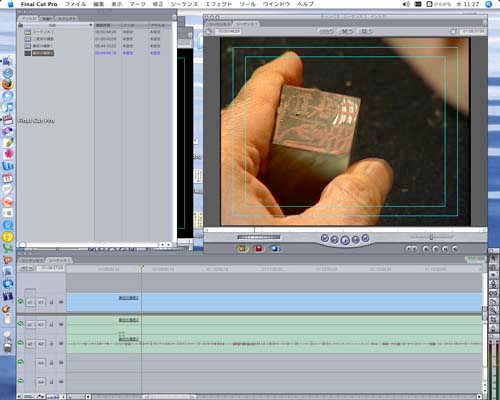
Task: Open the マーク menu
Action: 138,4
